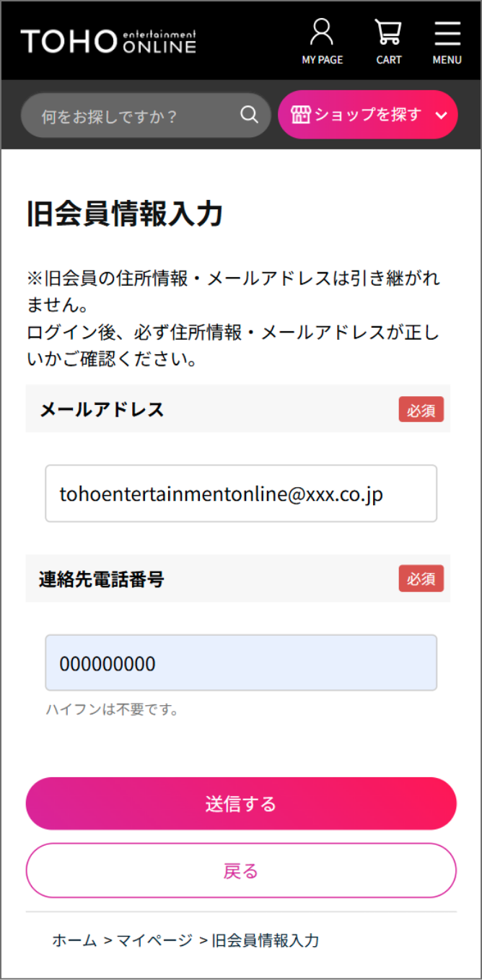Click the メールアドレス email input field
The image size is (482, 980).
[241, 494]
